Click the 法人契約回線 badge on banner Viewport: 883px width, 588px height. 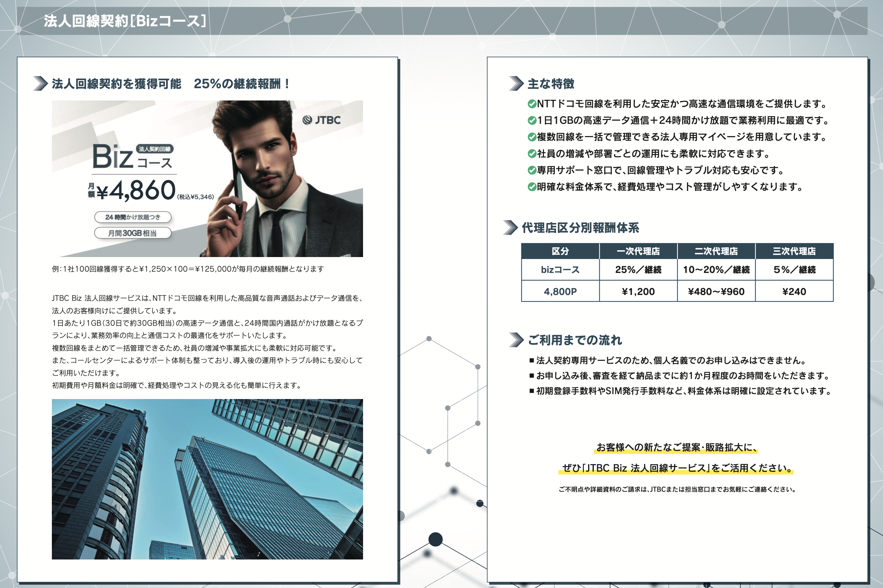pos(155,149)
